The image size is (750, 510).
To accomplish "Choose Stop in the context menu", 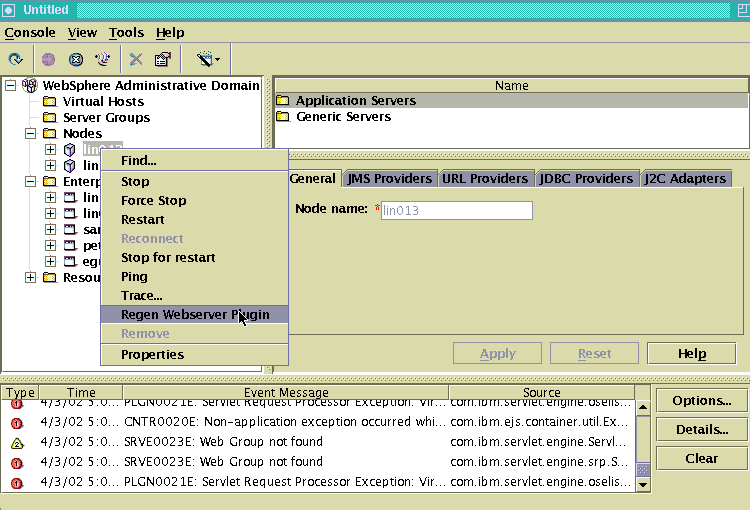I will (x=195, y=181).
